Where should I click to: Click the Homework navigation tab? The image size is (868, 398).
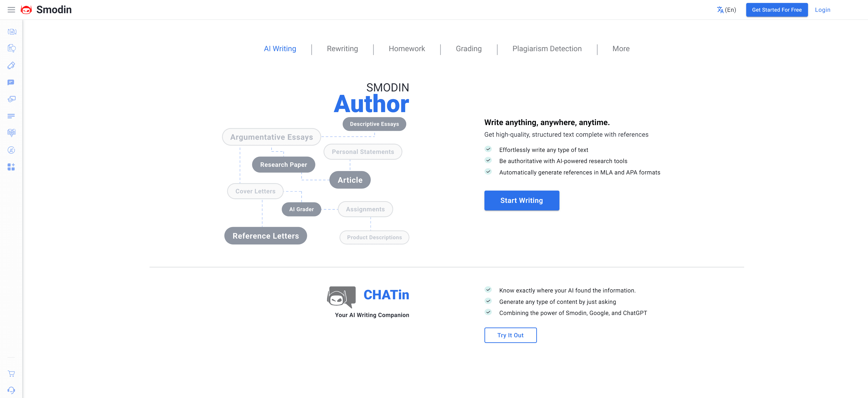click(407, 49)
